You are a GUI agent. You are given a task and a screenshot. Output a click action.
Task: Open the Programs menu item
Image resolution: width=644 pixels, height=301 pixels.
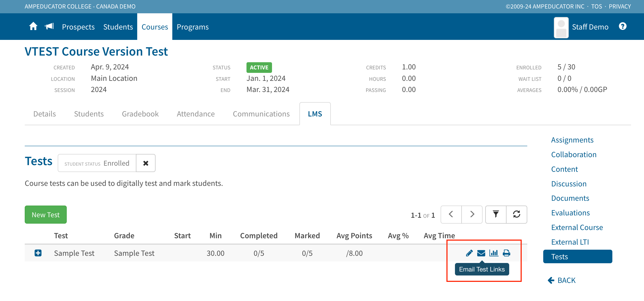193,27
